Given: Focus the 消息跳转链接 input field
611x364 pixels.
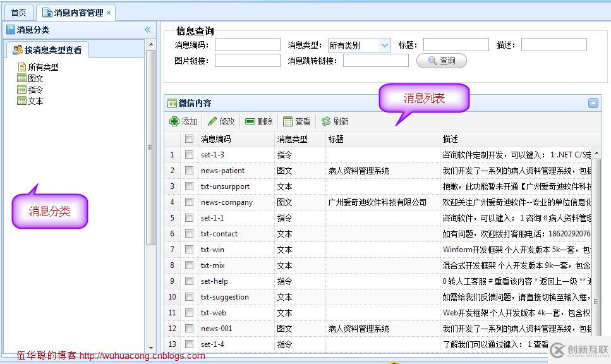Looking at the screenshot, I should pos(376,61).
